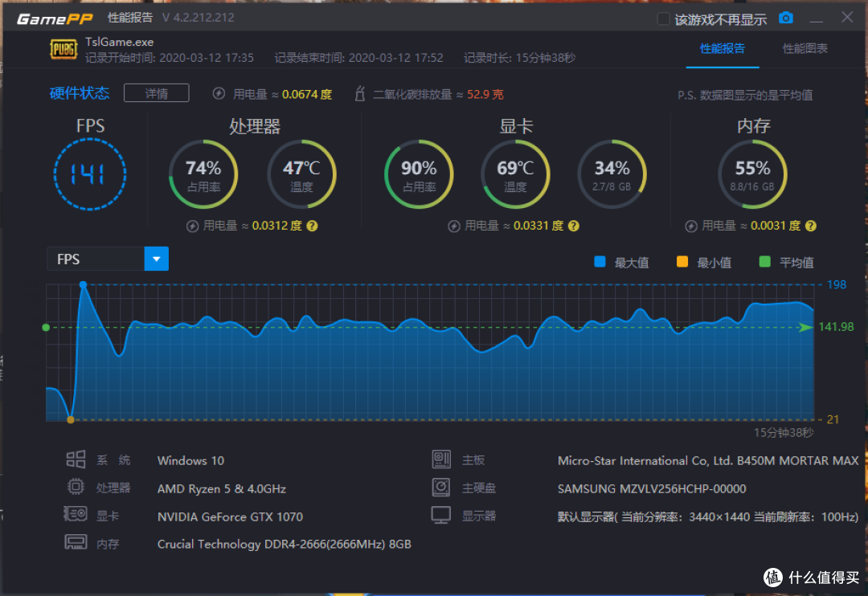Close the GamePP performance report window
The image size is (868, 596).
tap(847, 17)
